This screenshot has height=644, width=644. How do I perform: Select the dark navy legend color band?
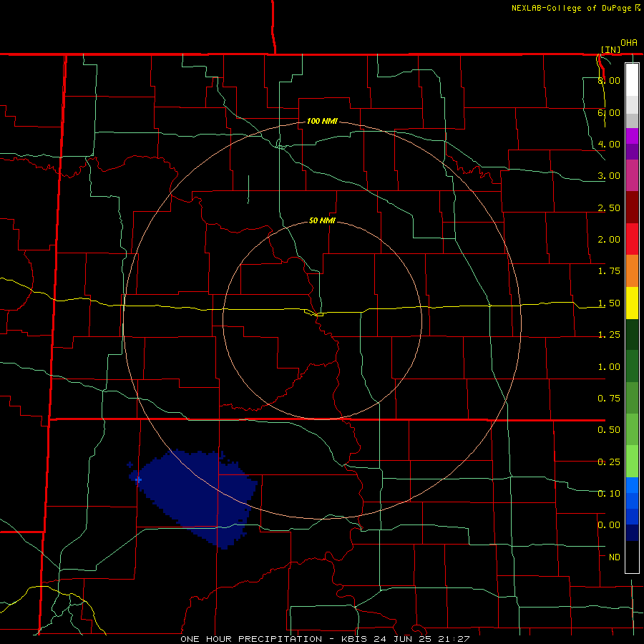(632, 532)
